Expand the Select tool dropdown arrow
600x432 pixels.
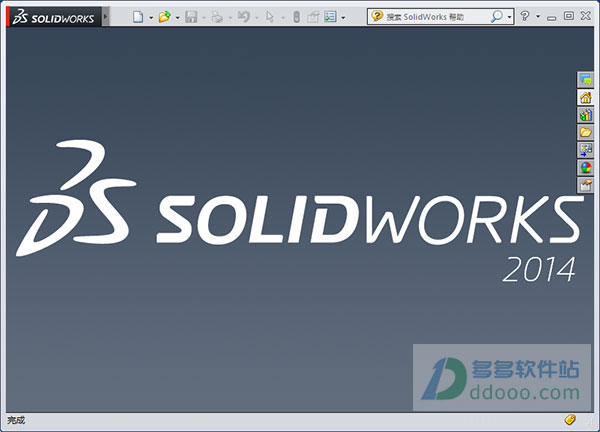pos(283,18)
